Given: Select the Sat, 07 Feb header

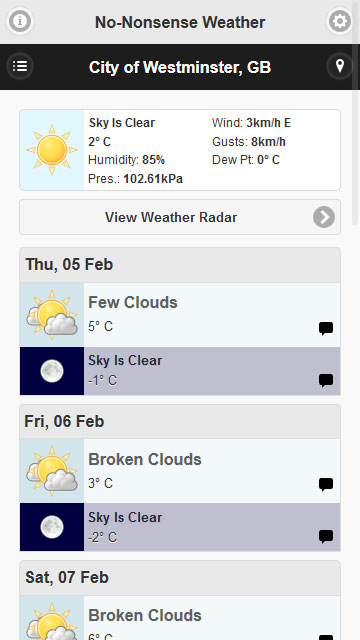Looking at the screenshot, I should coord(180,578).
